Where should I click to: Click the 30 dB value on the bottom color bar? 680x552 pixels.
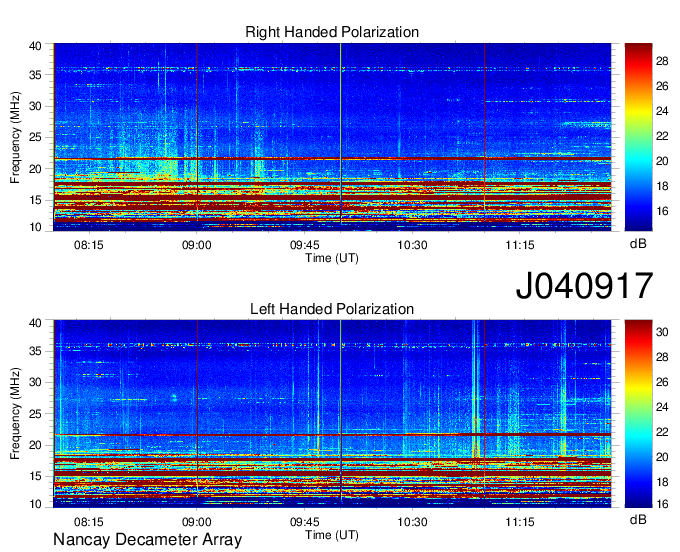pyautogui.click(x=662, y=332)
